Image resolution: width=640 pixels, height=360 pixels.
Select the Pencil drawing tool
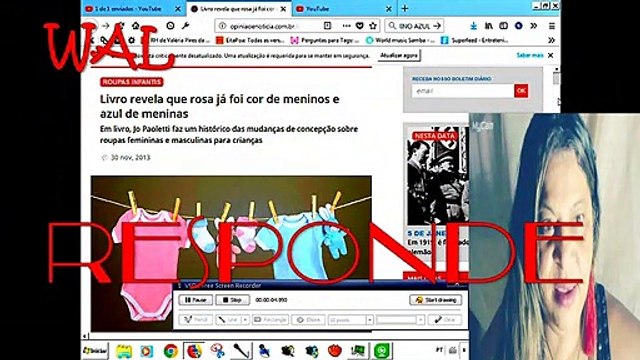click(x=195, y=320)
